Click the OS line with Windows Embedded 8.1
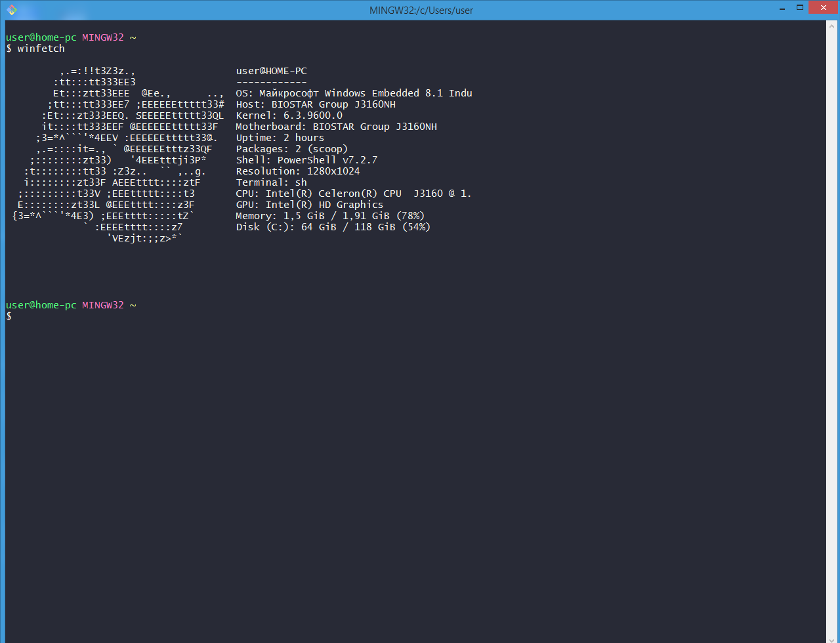The width and height of the screenshot is (840, 643). 354,93
